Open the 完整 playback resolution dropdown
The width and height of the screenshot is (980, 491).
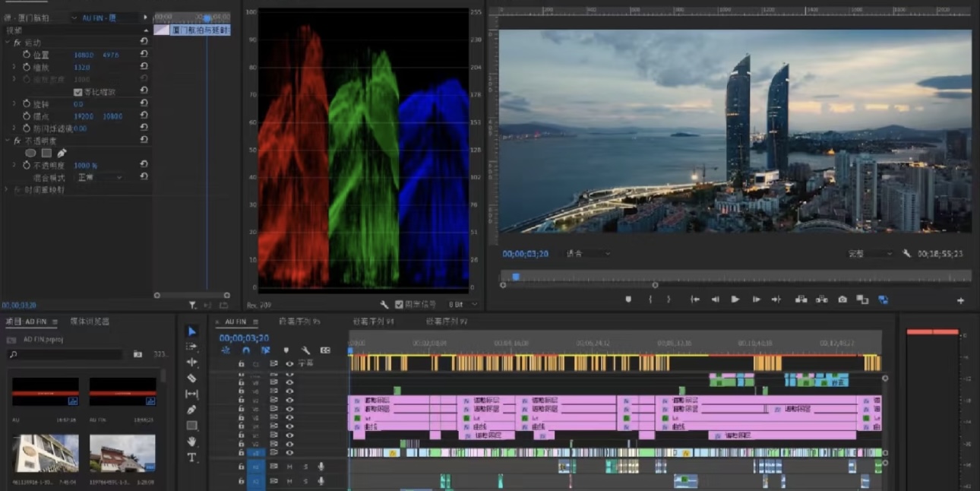870,253
